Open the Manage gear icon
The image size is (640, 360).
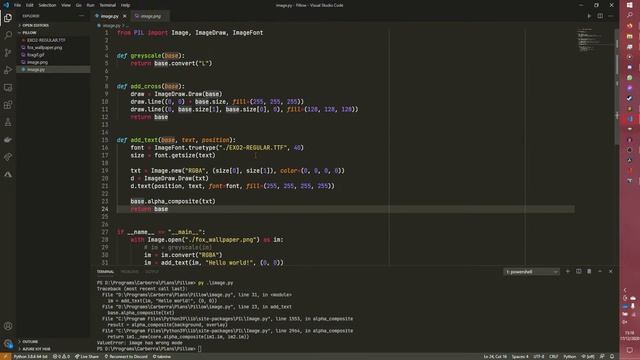8,343
